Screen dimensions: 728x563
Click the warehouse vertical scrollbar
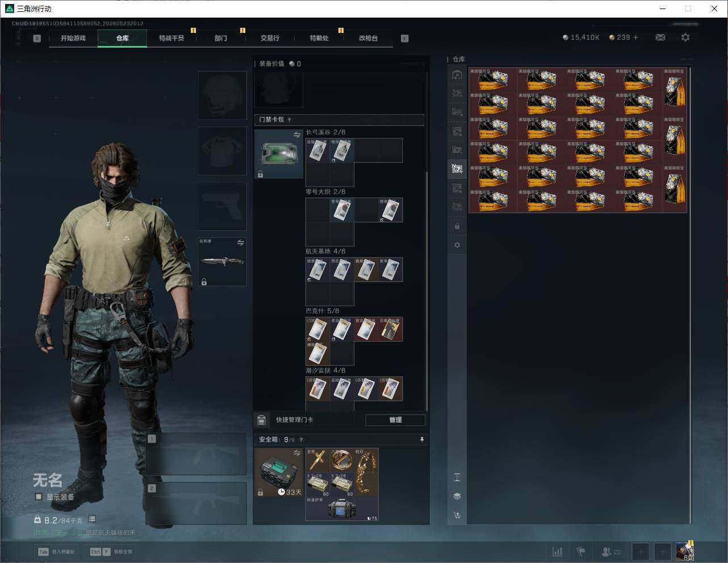691,295
